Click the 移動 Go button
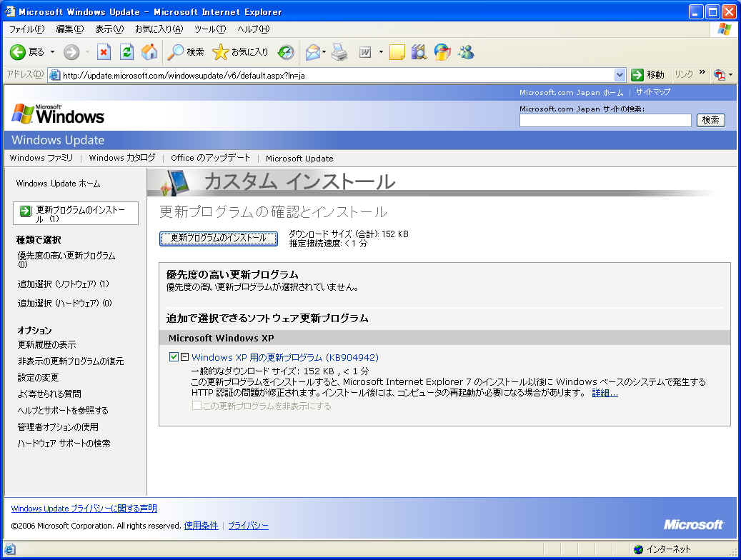The image size is (741, 560). click(x=647, y=75)
